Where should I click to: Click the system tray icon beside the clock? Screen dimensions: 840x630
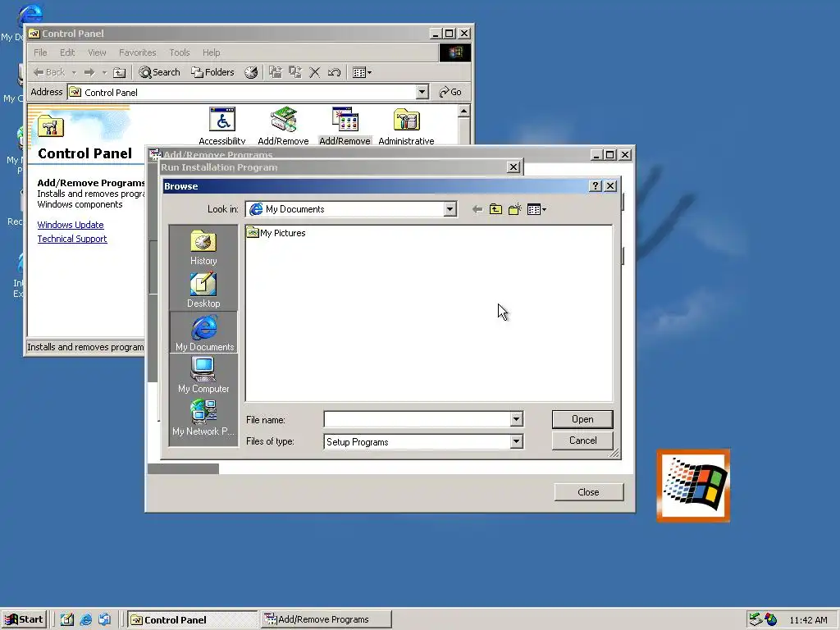771,620
